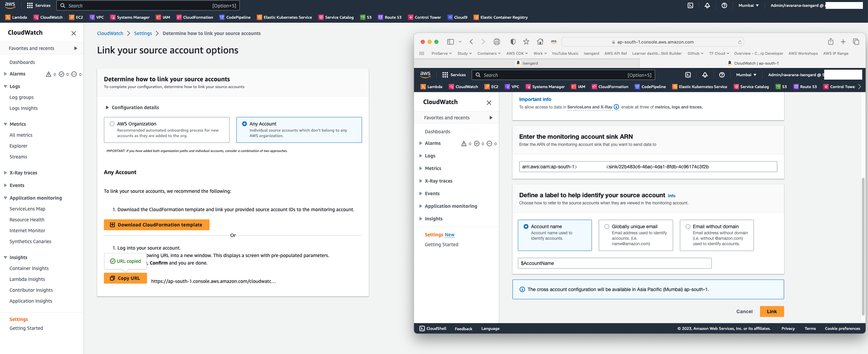Viewport: 868px width, 354px height.
Task: Open Lambda favorite in main console bar
Action: [x=16, y=17]
